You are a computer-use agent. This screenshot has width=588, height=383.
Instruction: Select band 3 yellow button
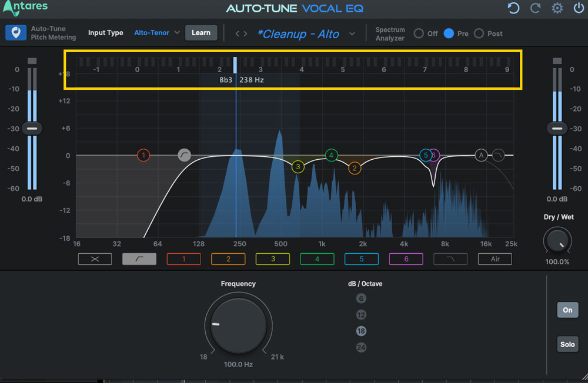coord(273,259)
